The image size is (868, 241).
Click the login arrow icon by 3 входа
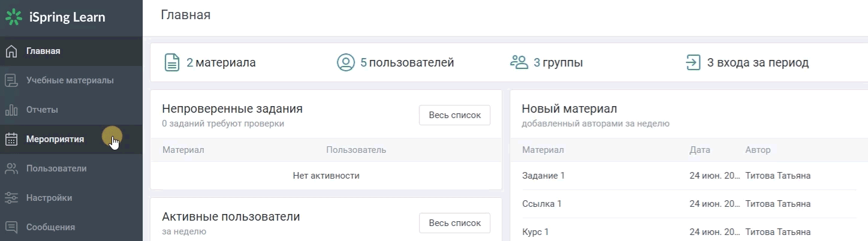pyautogui.click(x=693, y=62)
